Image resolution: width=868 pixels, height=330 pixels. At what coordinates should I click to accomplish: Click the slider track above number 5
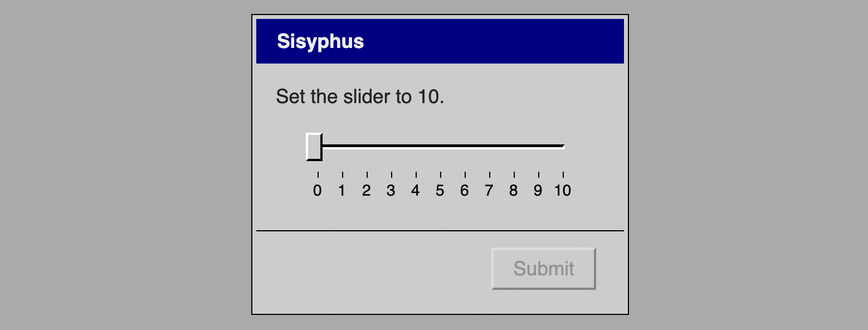pos(440,147)
